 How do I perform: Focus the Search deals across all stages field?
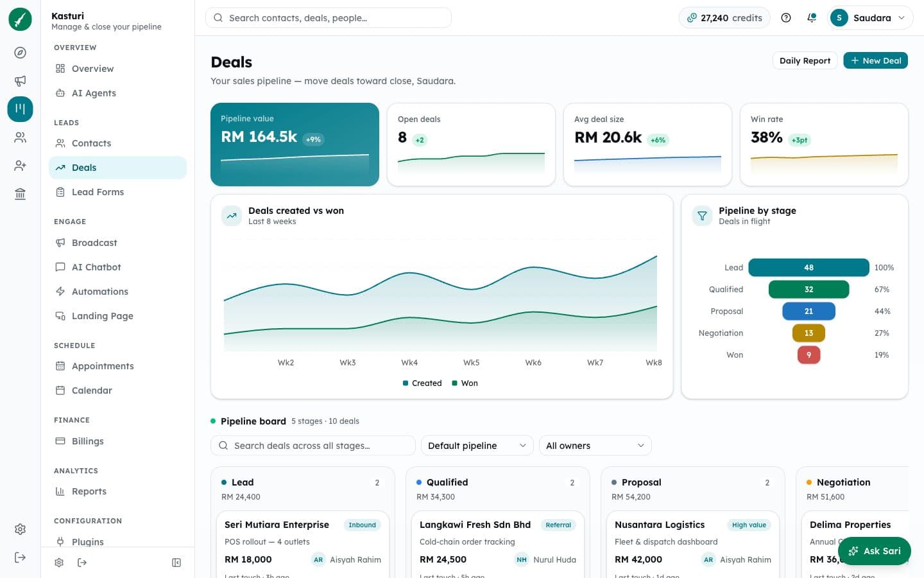313,446
